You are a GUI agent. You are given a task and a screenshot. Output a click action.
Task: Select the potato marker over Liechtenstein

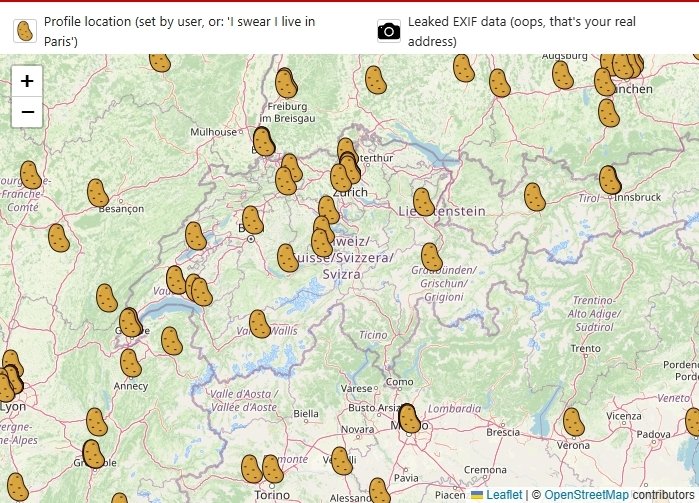[x=424, y=202]
